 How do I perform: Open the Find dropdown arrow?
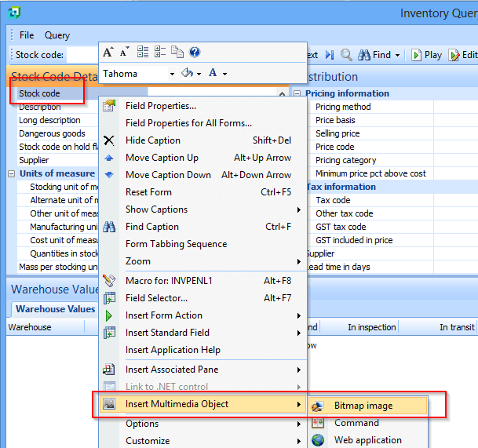397,55
